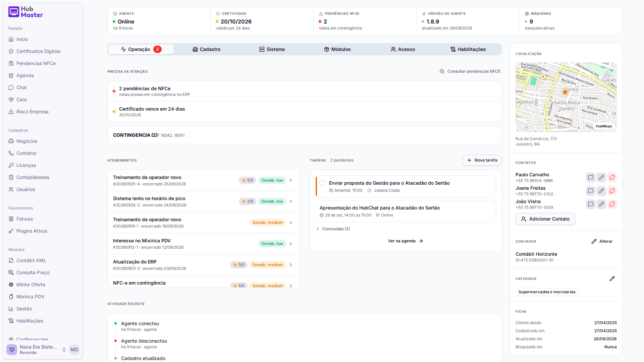
Task: Edit contact Joana Freitas
Action: 601,191
